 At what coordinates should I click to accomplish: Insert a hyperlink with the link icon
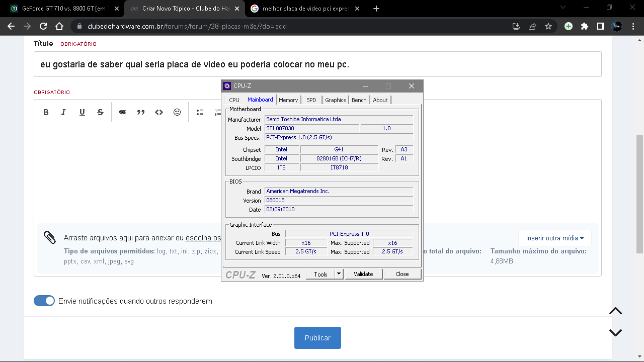pos(123,112)
